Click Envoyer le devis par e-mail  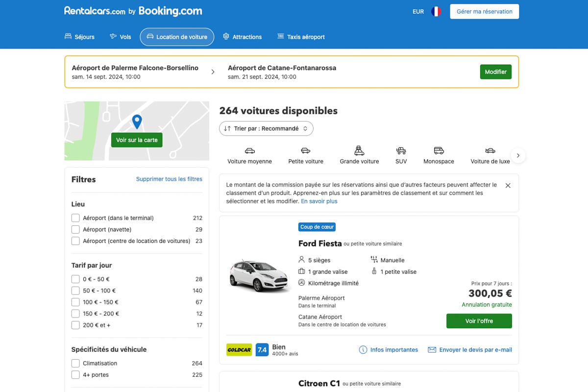(x=470, y=350)
